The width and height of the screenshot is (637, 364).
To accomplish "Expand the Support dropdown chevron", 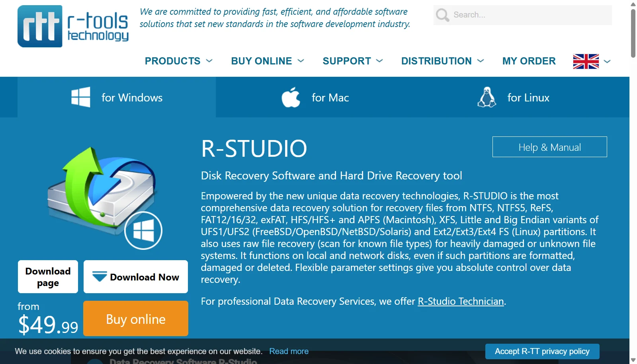I will (x=379, y=61).
